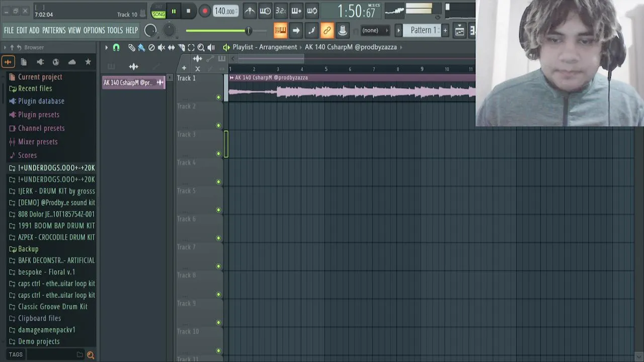Stop playback
Screen dimensions: 644x362
188,11
